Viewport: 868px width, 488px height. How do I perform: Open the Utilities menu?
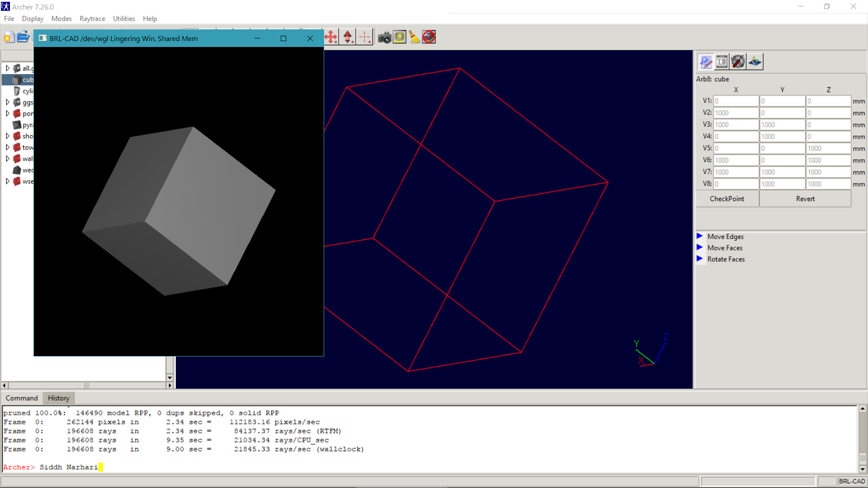tap(124, 19)
